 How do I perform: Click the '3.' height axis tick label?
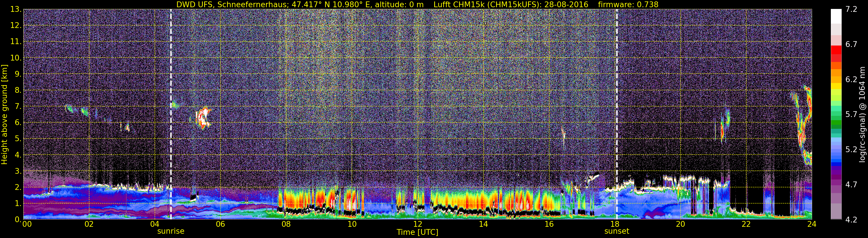(x=18, y=171)
